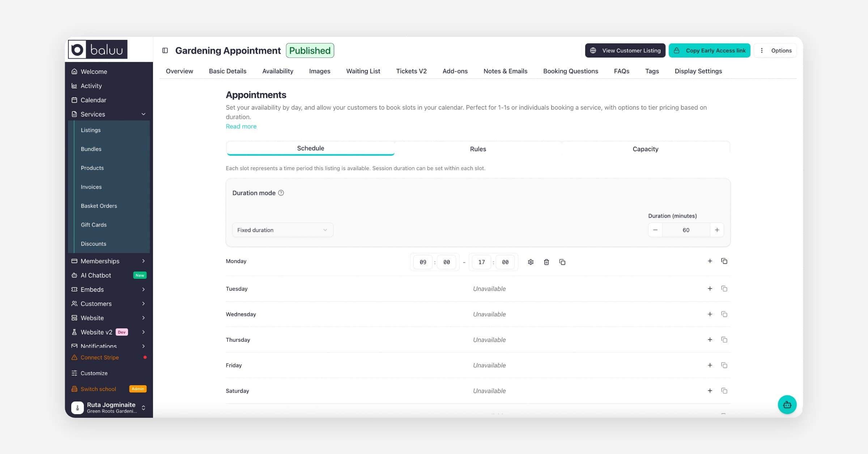Add a slot to Thursday
868x454 pixels.
coord(710,340)
